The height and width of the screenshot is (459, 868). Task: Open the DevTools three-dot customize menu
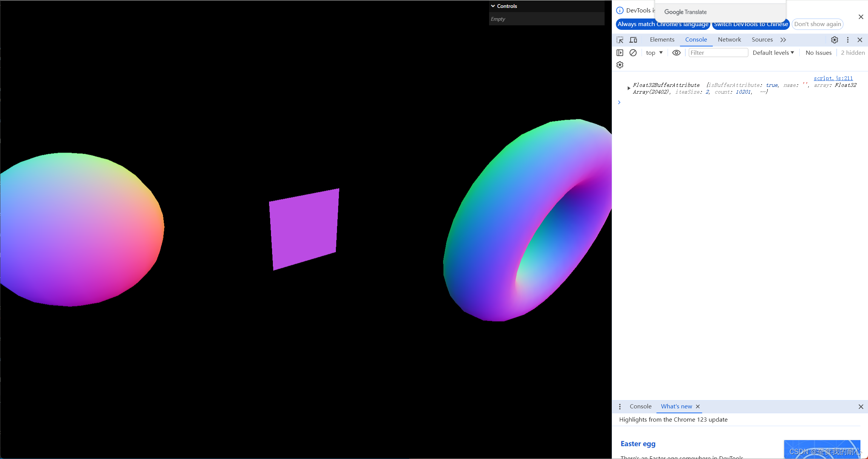click(x=848, y=40)
